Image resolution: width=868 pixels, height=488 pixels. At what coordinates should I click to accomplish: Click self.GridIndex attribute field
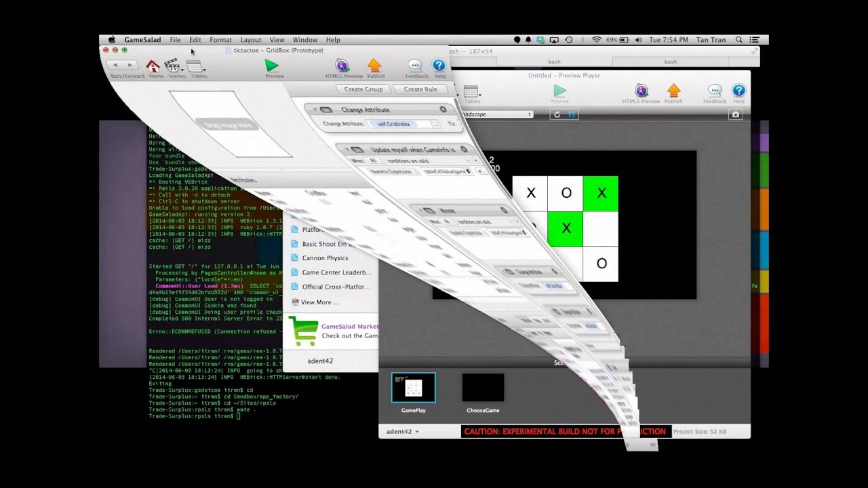click(x=399, y=124)
